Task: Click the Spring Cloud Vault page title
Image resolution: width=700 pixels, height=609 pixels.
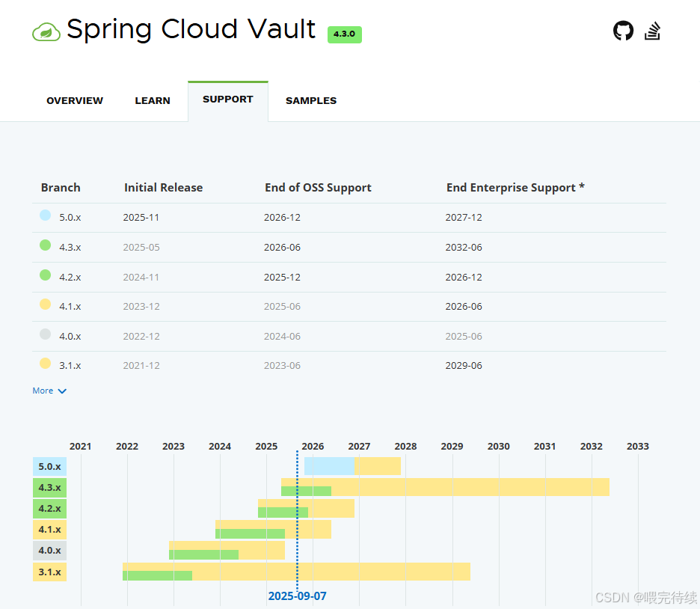Action: coord(191,29)
